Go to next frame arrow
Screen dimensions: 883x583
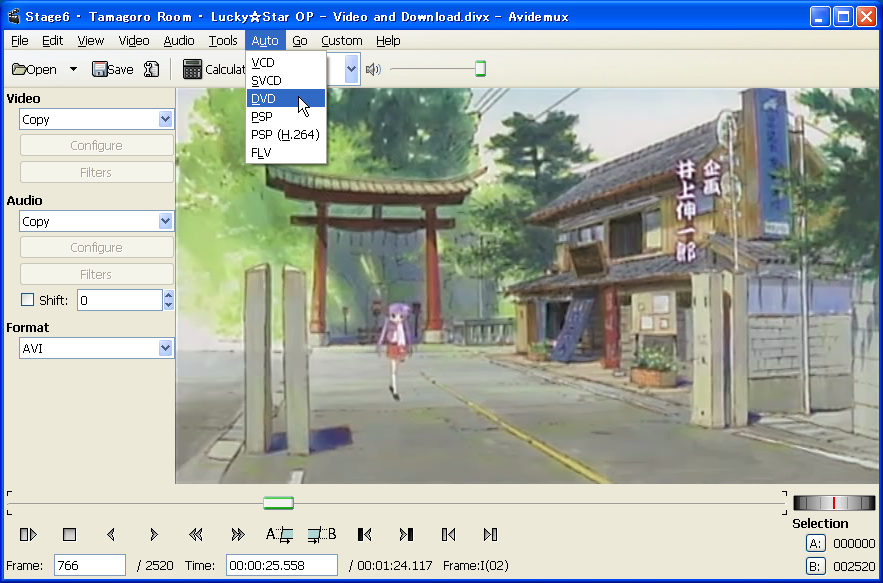(x=154, y=534)
